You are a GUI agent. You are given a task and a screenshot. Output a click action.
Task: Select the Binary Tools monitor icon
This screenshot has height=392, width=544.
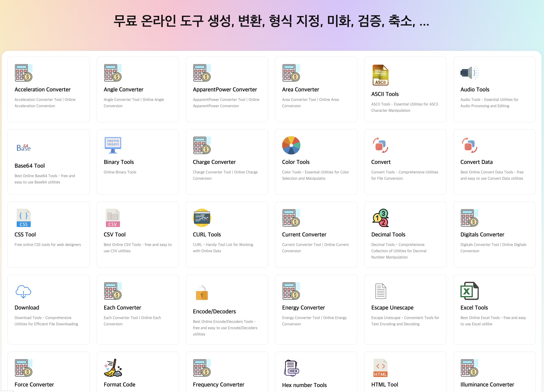[113, 145]
